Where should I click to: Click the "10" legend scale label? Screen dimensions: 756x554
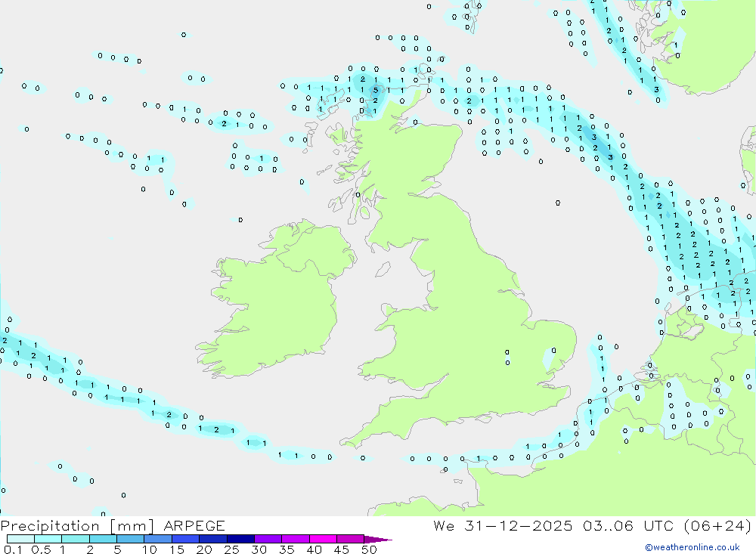click(x=150, y=549)
